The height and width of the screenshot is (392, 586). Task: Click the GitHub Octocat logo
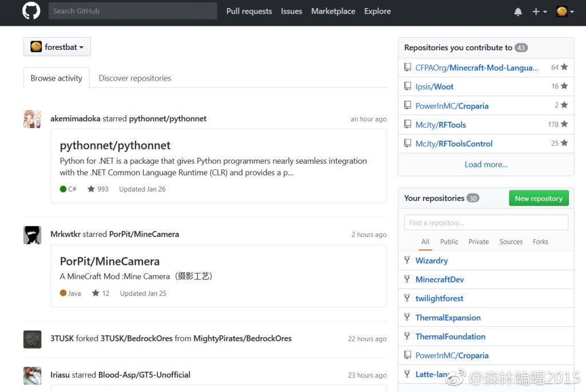(31, 11)
